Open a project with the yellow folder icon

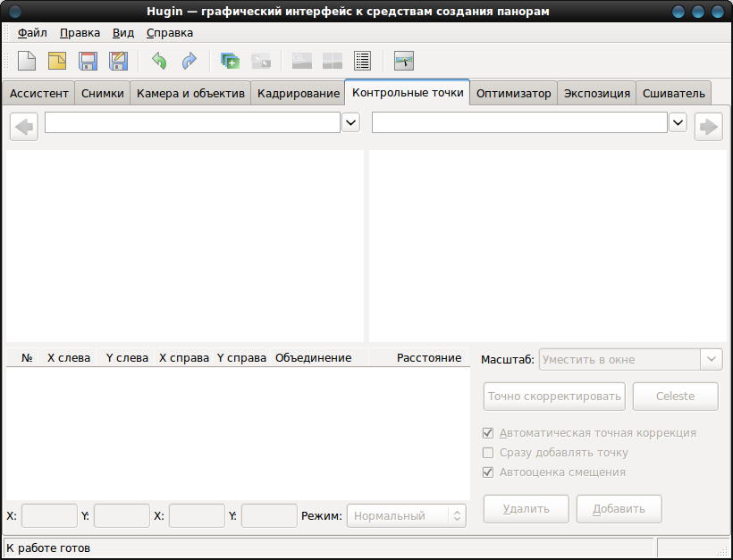pos(57,61)
